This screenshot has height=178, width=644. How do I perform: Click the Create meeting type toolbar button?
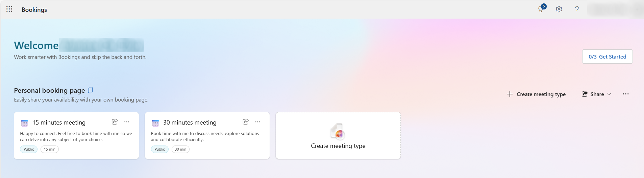536,94
